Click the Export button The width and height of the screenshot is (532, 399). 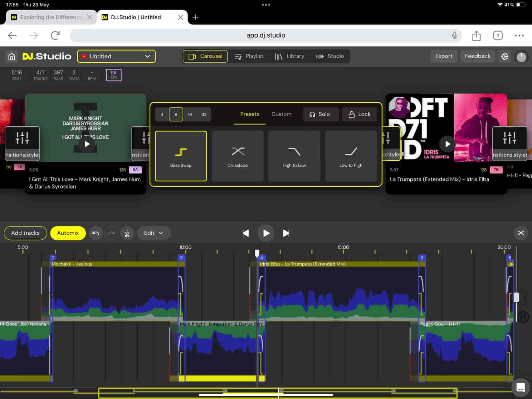[444, 56]
